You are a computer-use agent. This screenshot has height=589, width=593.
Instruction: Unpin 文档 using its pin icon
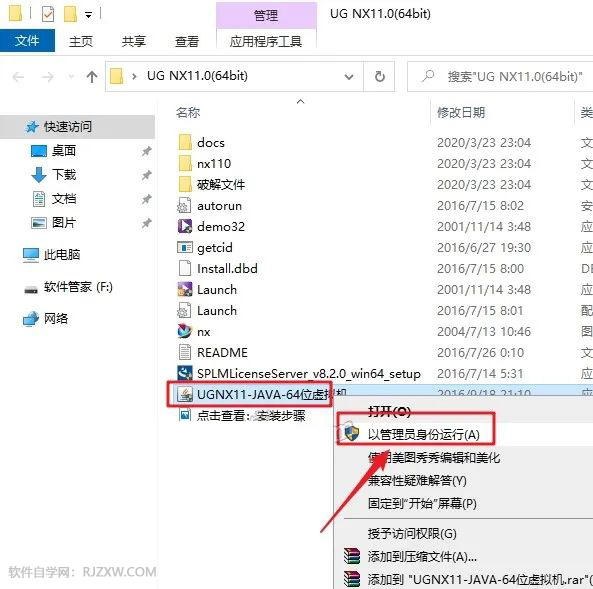[146, 199]
